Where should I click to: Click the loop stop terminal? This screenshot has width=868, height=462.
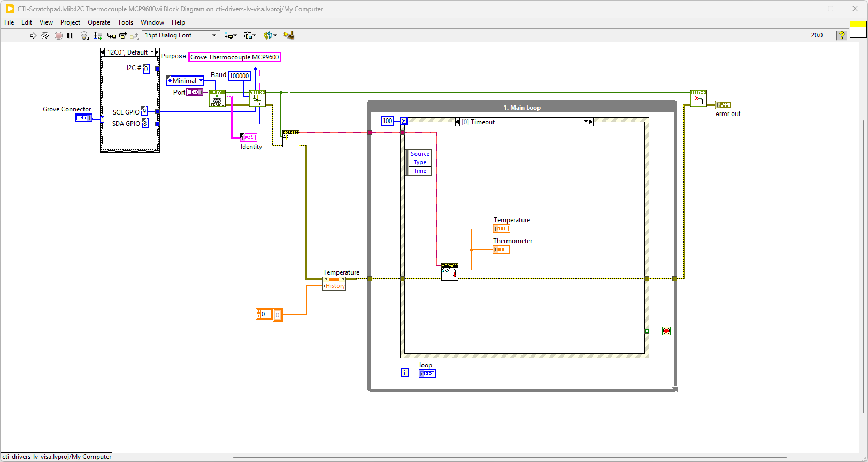(x=666, y=331)
